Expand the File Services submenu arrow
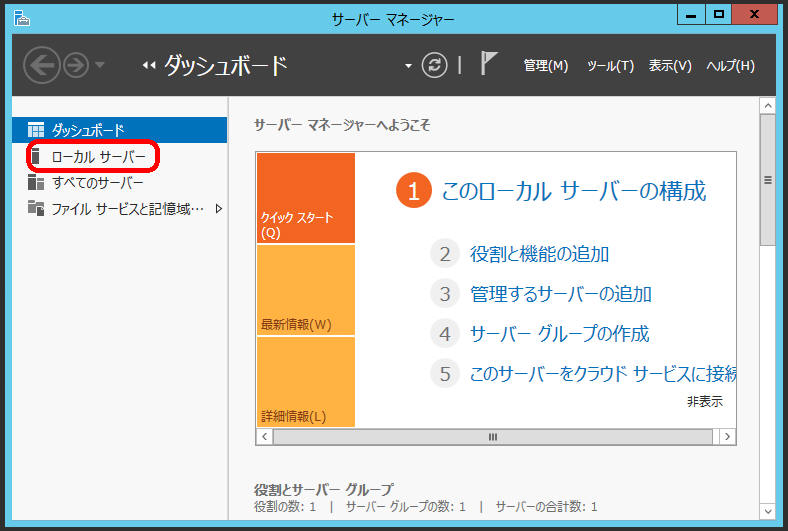 (x=218, y=209)
